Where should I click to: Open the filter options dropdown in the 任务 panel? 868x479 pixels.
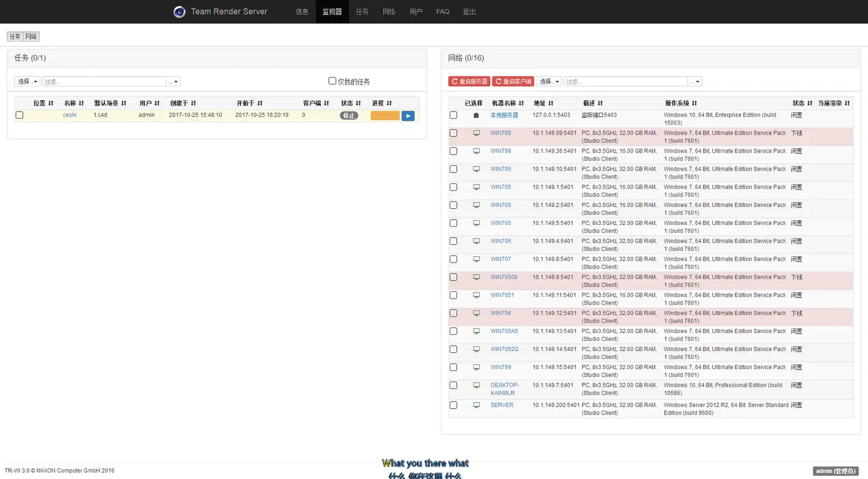coord(174,81)
